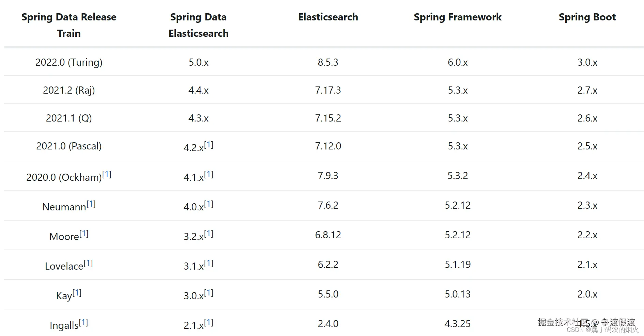Open footnote [1] beside 2.1.x
The height and width of the screenshot is (336, 644).
point(209,323)
